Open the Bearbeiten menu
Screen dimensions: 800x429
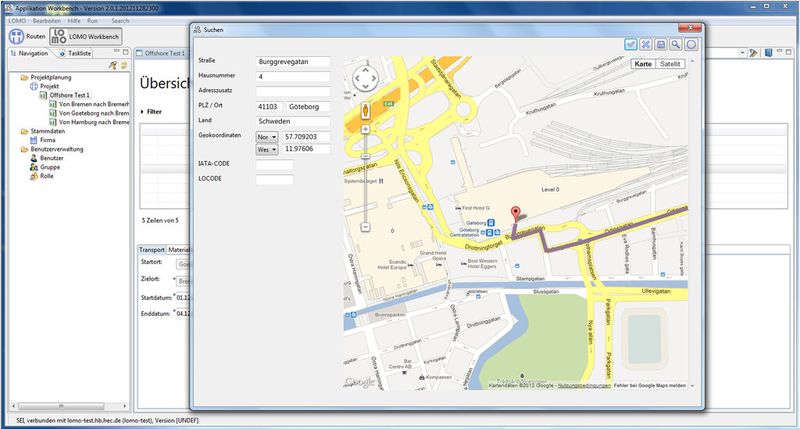46,21
